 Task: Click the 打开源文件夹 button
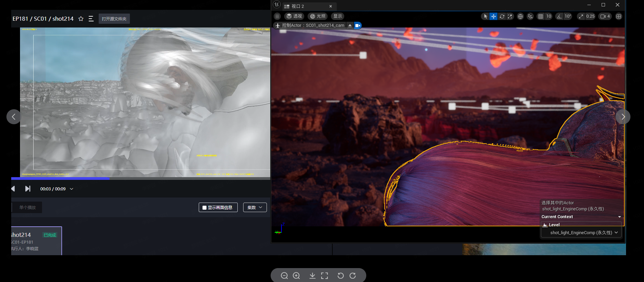pos(114,19)
